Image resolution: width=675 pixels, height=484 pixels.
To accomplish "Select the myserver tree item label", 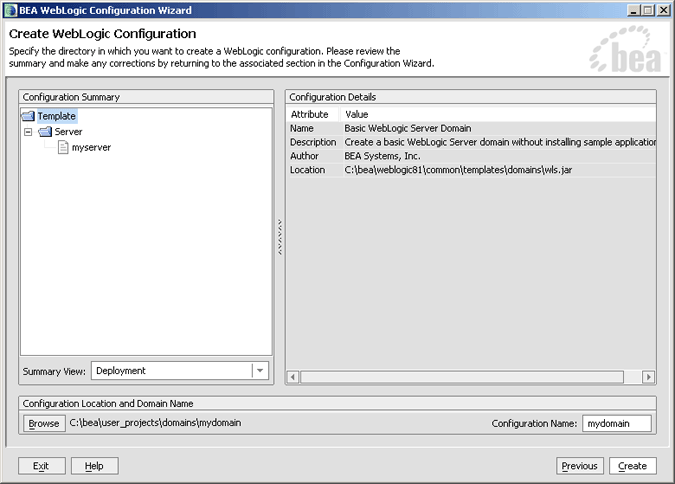I will coord(91,148).
